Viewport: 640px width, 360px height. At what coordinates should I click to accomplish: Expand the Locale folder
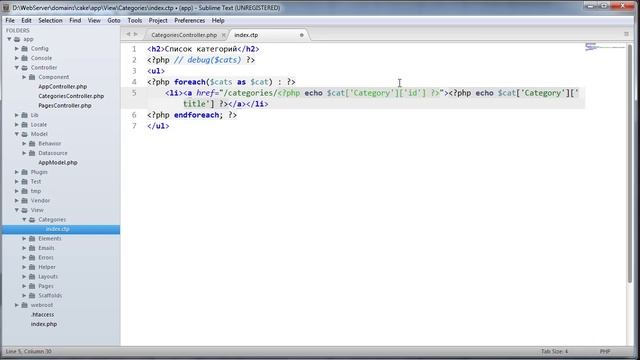tap(17, 124)
